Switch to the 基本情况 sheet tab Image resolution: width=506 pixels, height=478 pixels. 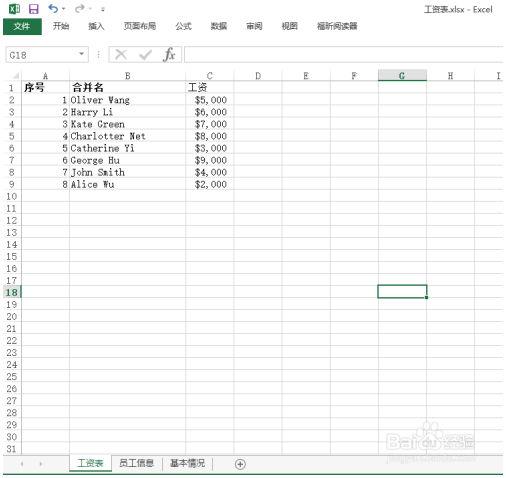tap(188, 463)
